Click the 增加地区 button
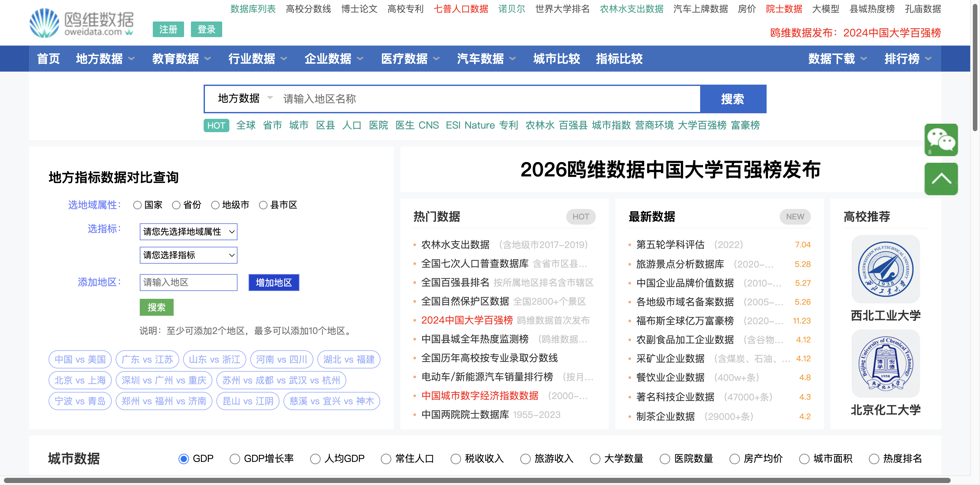Image resolution: width=980 pixels, height=485 pixels. coord(274,283)
